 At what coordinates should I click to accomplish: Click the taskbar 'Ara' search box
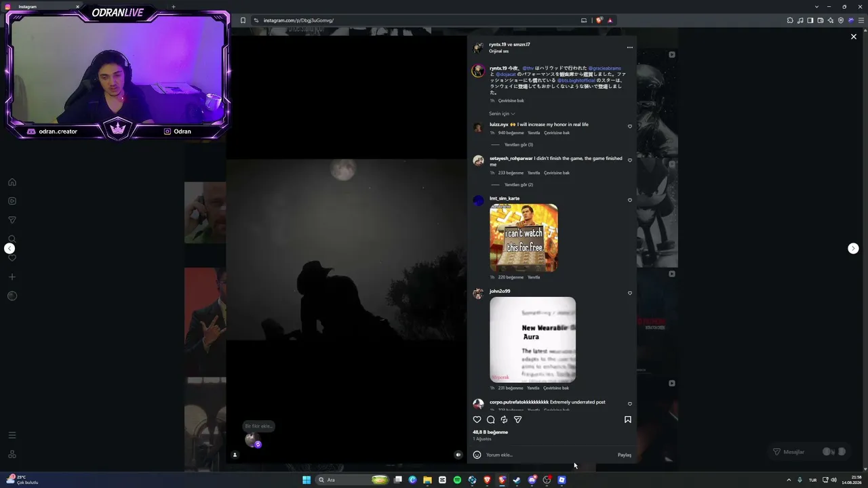(353, 480)
